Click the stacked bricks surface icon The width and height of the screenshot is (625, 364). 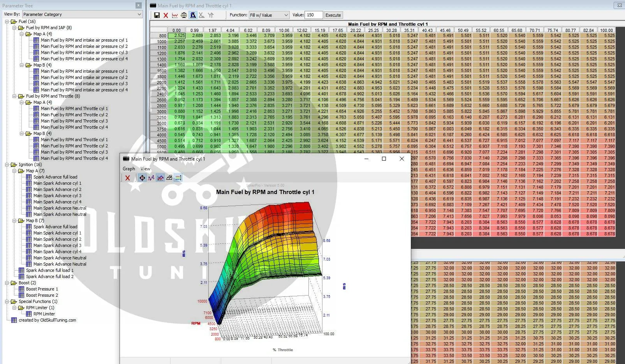169,178
